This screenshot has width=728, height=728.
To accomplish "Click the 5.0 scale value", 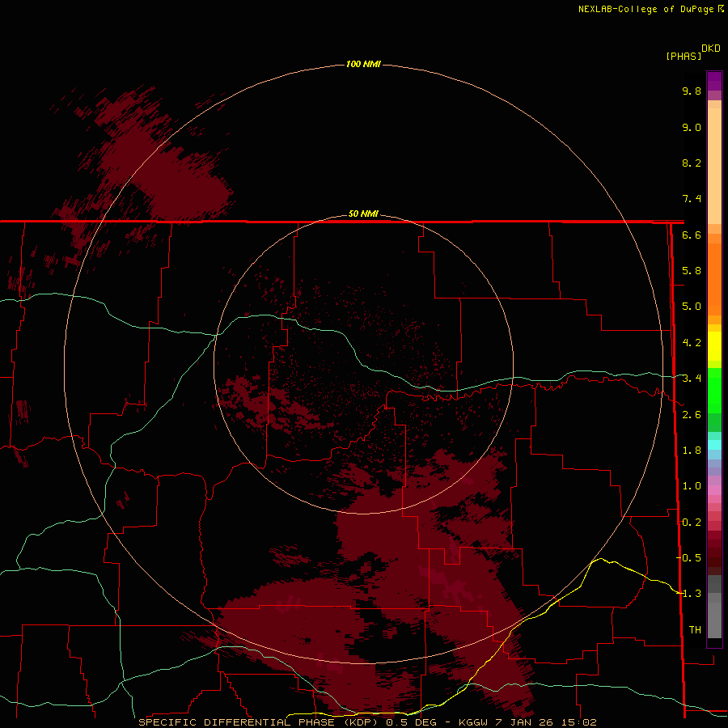I will [x=692, y=307].
